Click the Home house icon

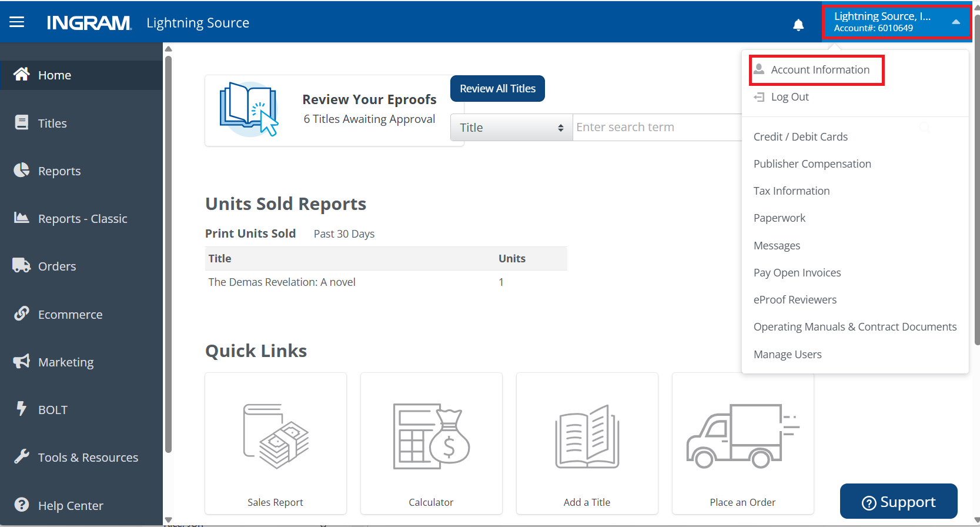pyautogui.click(x=22, y=74)
